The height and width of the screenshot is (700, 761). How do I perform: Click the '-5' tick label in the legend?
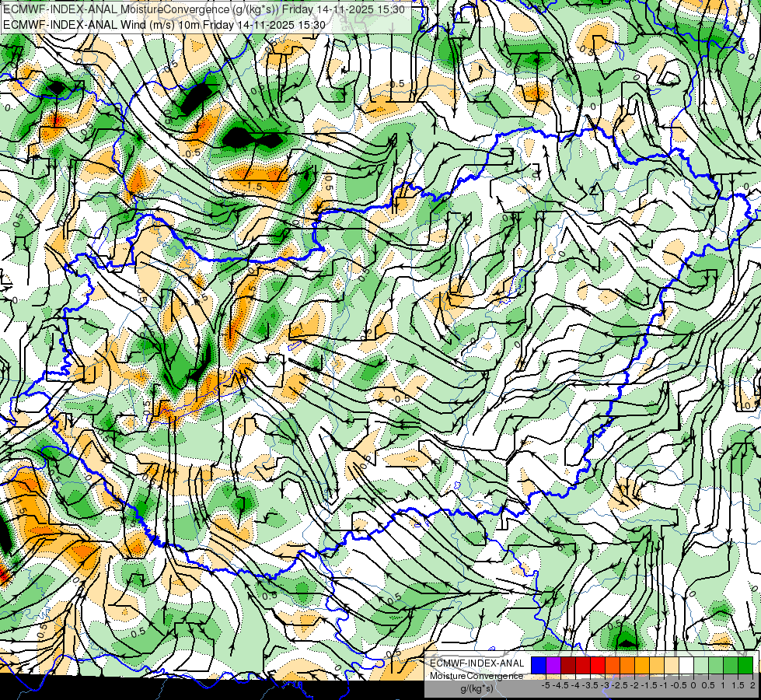pos(546,685)
